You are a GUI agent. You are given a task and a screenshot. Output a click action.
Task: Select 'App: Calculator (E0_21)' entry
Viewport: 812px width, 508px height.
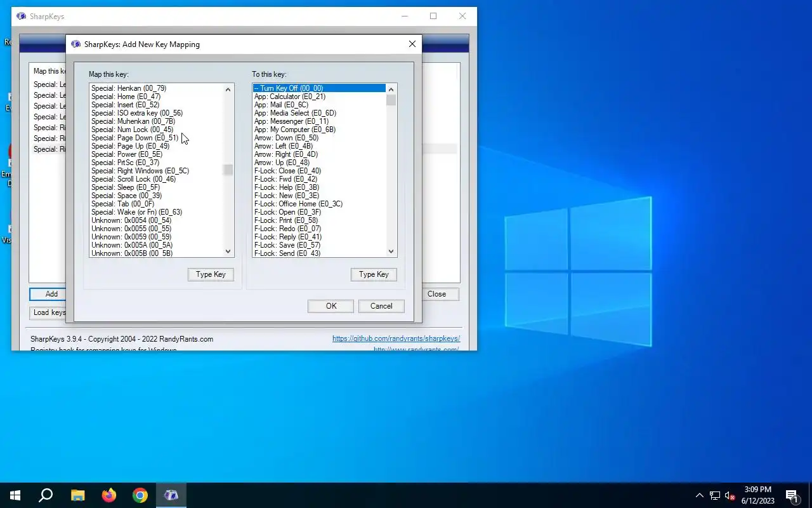[x=319, y=97]
